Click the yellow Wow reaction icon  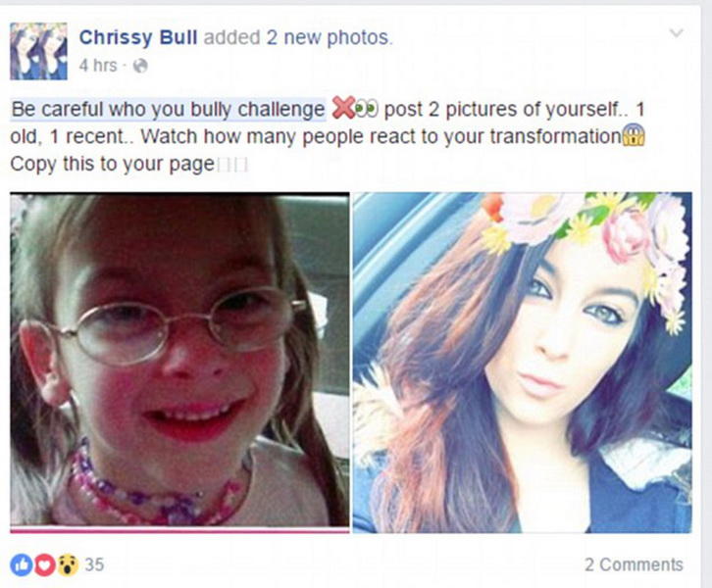[68, 564]
